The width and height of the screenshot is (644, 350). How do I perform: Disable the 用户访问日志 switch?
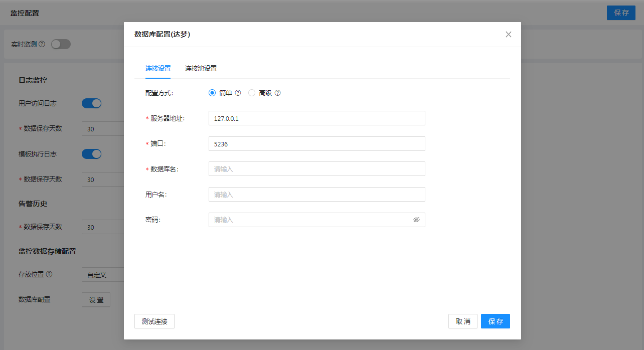pos(91,103)
